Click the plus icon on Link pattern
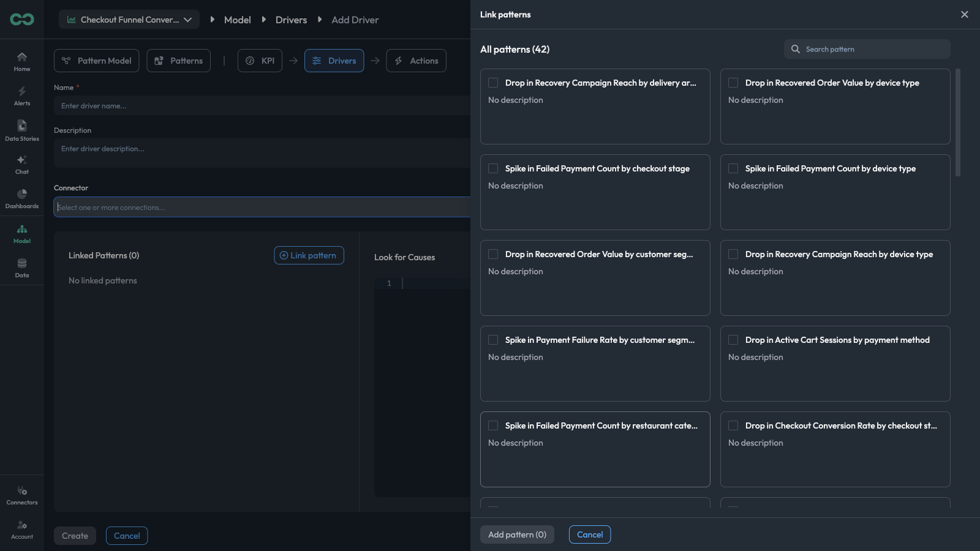Viewport: 980px width, 551px height. (x=284, y=255)
